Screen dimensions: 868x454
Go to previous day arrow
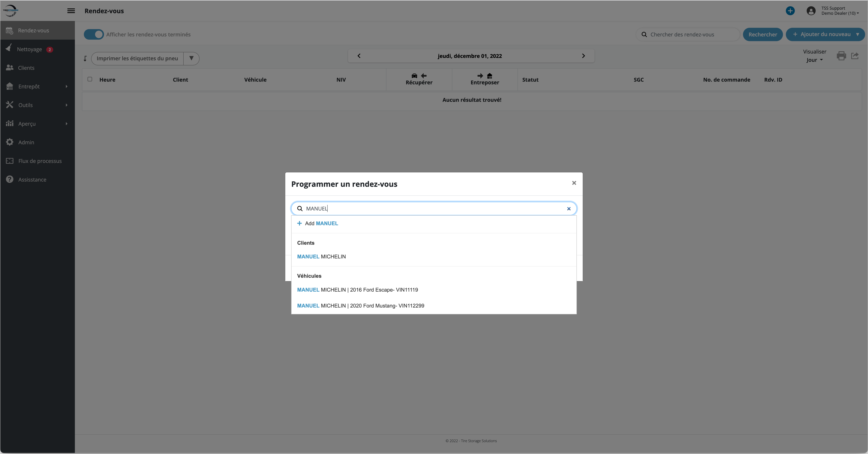(359, 56)
